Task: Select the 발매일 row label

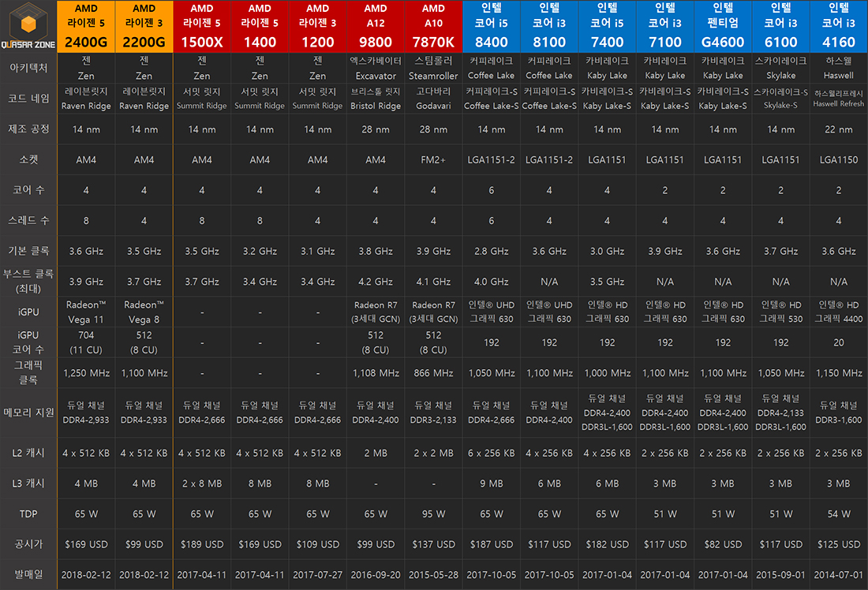Action: [28, 575]
